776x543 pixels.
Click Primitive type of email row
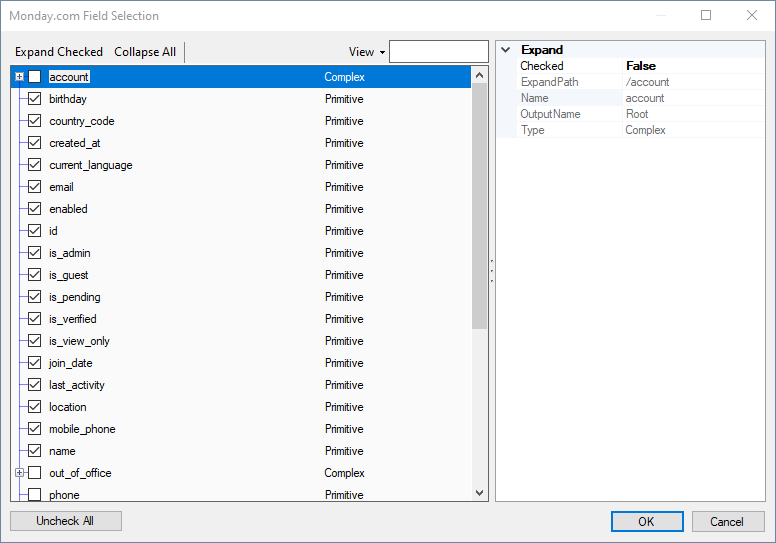coord(344,187)
